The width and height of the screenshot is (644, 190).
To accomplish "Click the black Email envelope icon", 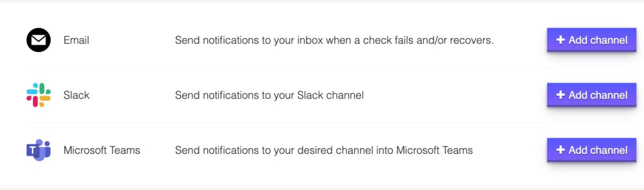I will 39,40.
